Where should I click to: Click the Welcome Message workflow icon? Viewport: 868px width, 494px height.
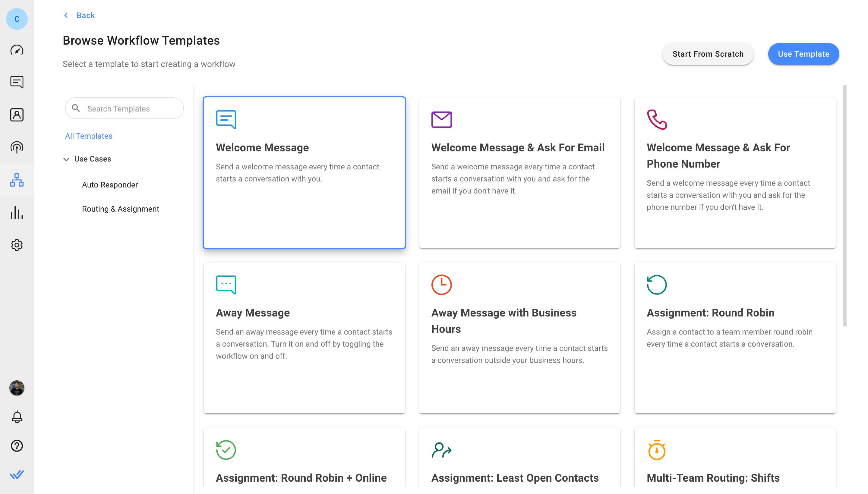tap(226, 119)
